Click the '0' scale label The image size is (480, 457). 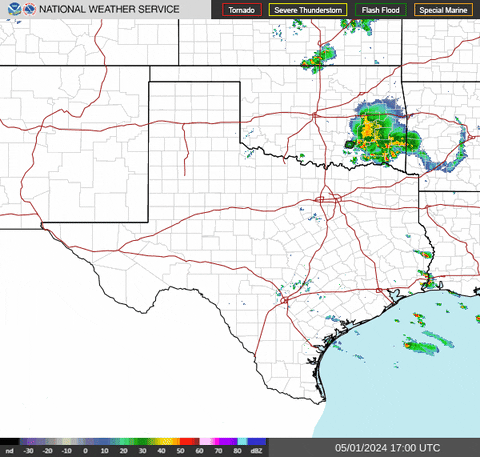pyautogui.click(x=85, y=451)
